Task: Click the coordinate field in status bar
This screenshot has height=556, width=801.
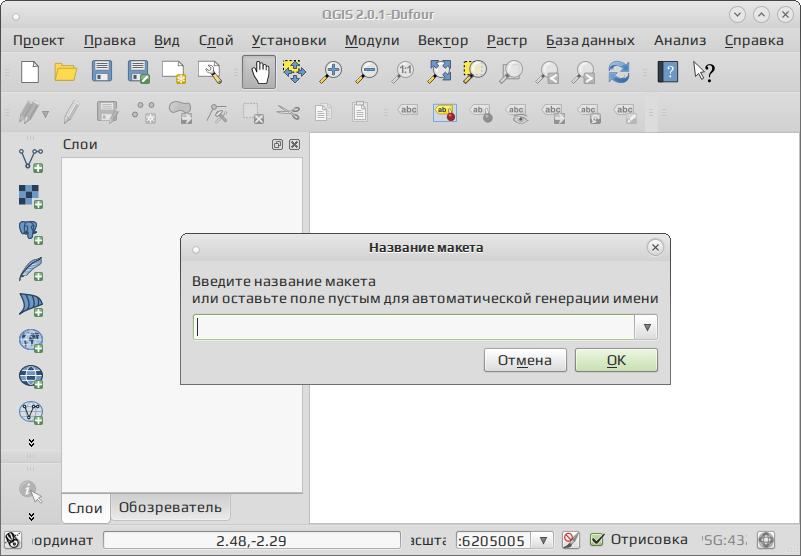Action: tap(251, 540)
